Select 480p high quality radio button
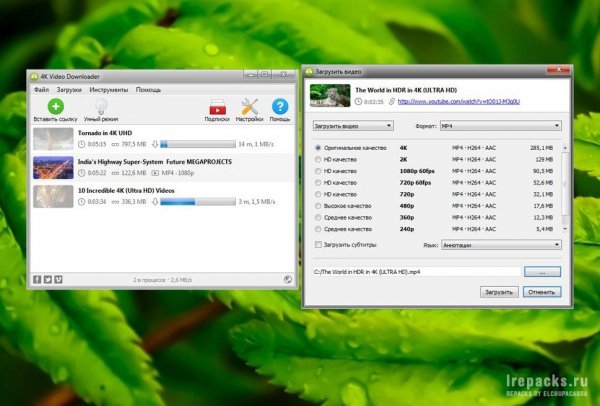The height and width of the screenshot is (406, 600). pos(318,206)
